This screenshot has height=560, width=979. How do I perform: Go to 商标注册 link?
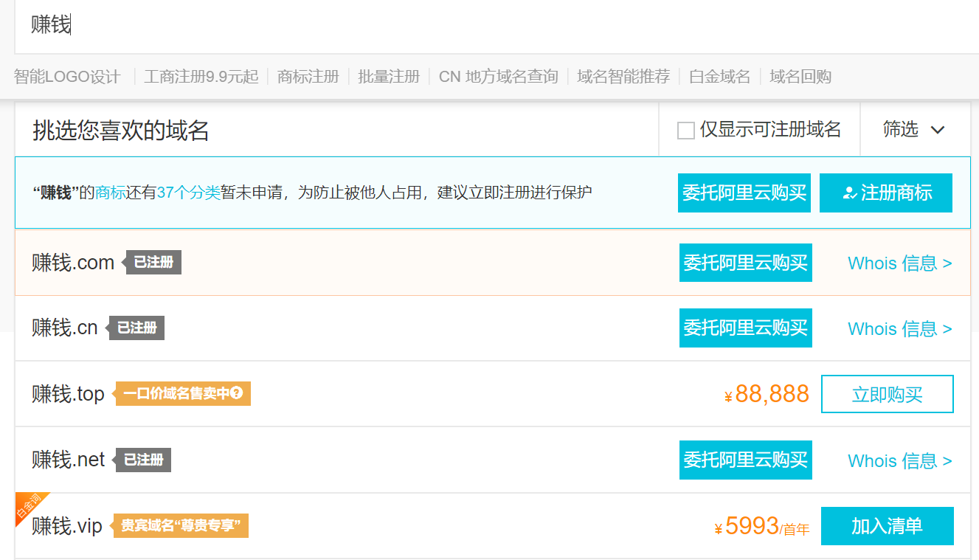[x=308, y=77]
